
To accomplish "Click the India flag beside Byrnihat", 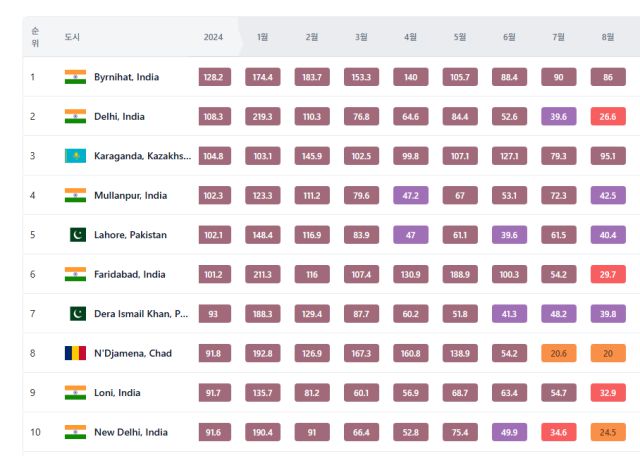I will pyautogui.click(x=75, y=77).
